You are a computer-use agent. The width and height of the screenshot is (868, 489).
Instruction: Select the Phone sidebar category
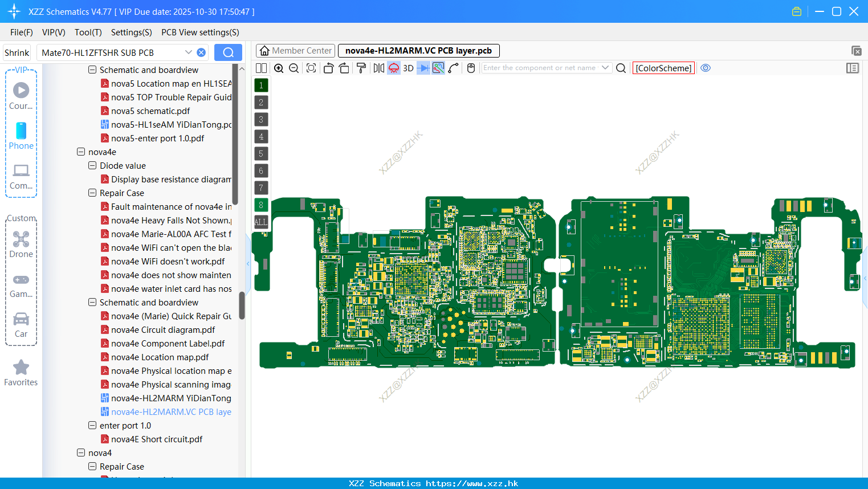pos(21,136)
